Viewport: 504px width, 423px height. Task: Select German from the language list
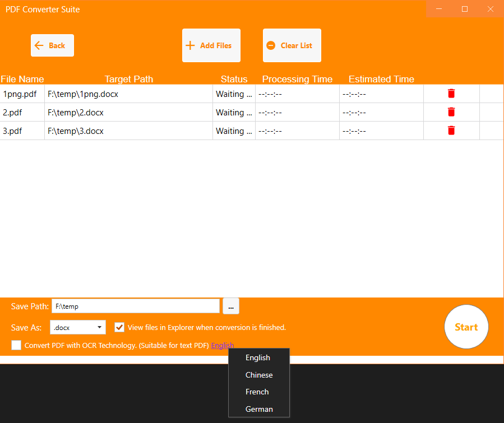click(258, 409)
